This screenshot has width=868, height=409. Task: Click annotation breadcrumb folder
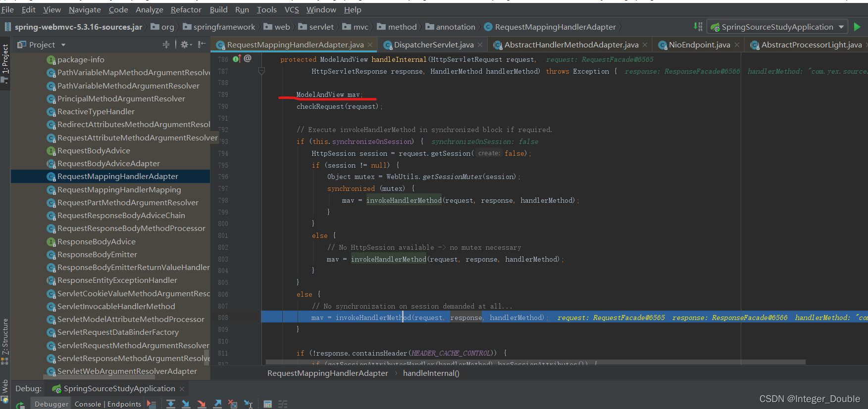point(450,27)
